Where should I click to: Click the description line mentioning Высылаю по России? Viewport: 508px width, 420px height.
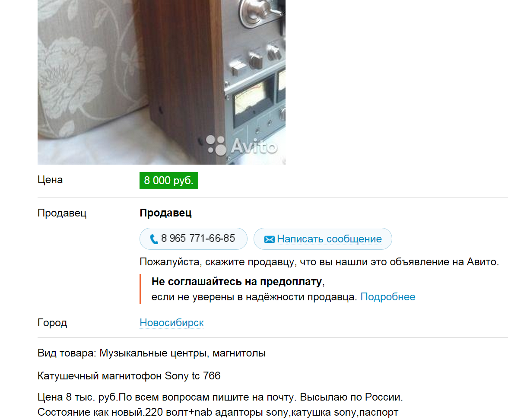coord(220,397)
